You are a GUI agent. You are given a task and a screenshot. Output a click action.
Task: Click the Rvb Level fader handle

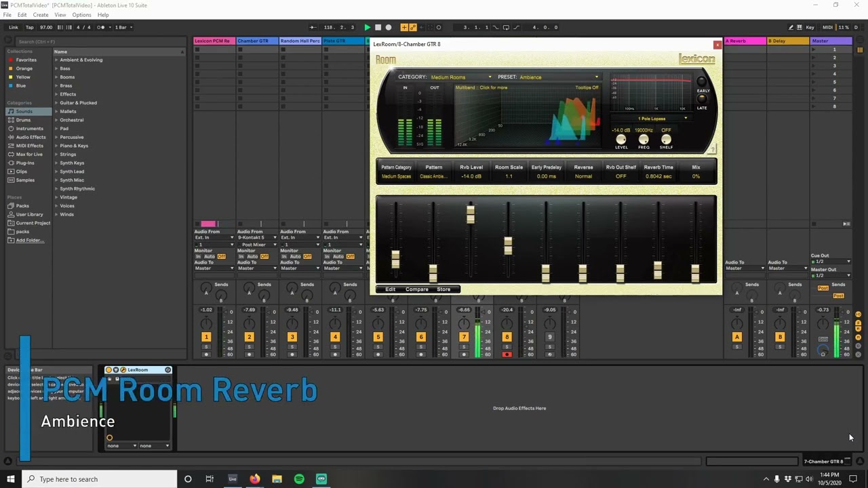[471, 214]
